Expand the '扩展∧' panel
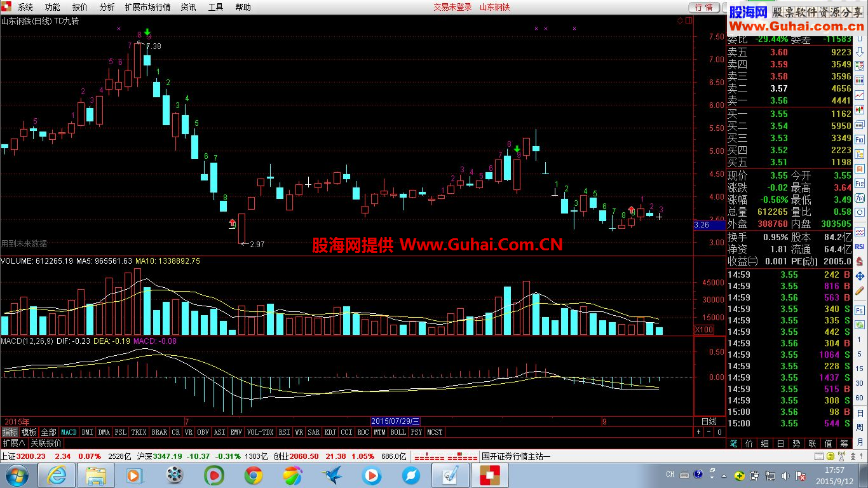The width and height of the screenshot is (868, 488). click(13, 443)
